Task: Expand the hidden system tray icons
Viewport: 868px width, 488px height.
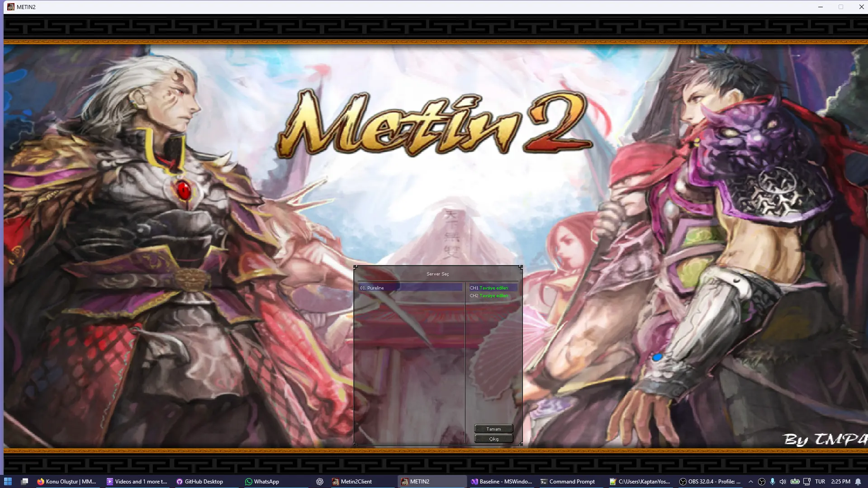Action: click(751, 482)
